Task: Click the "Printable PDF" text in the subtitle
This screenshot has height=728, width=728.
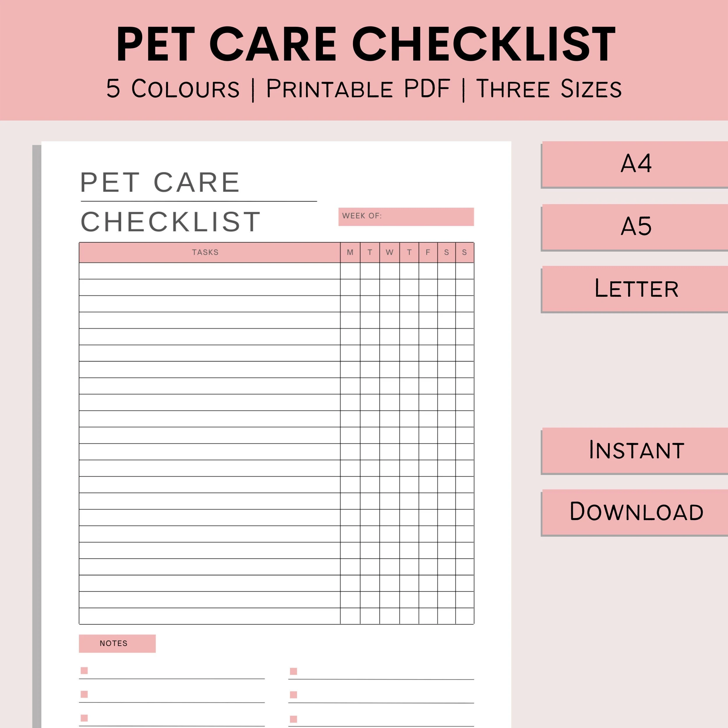Action: pos(358,89)
